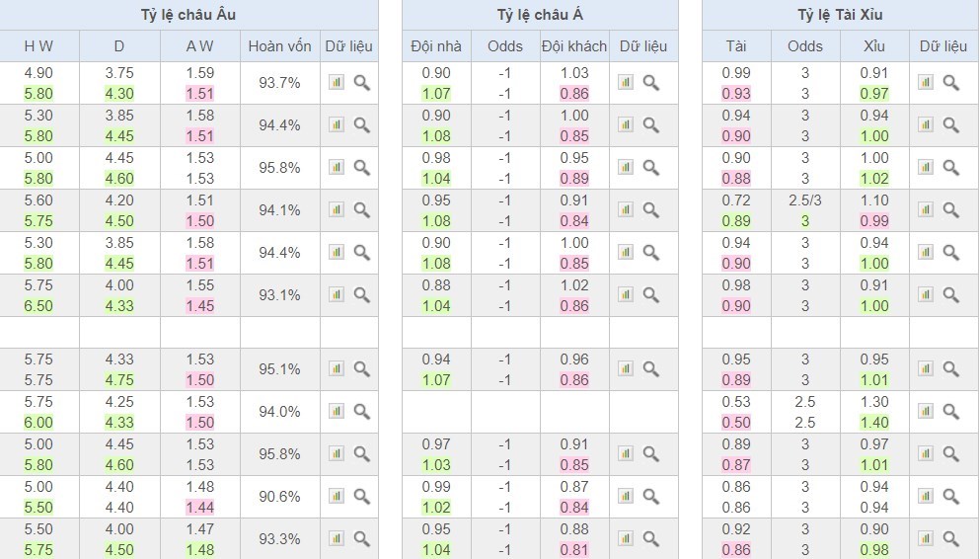Click magnifier icon in 93.1% European odds row

tap(362, 295)
